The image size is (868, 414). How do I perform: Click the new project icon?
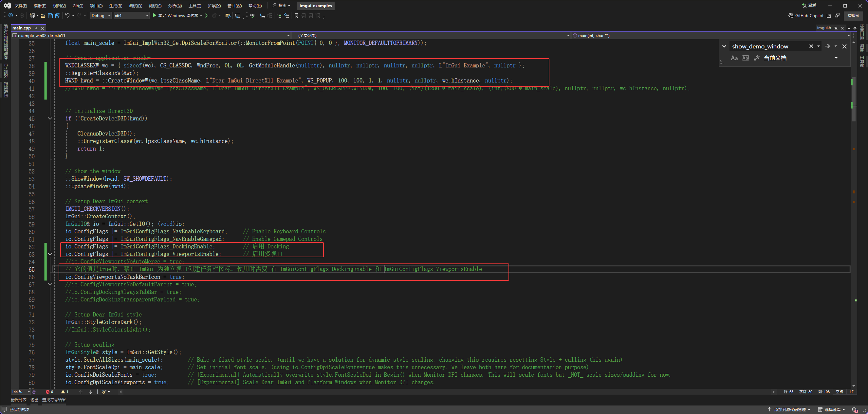tap(32, 15)
